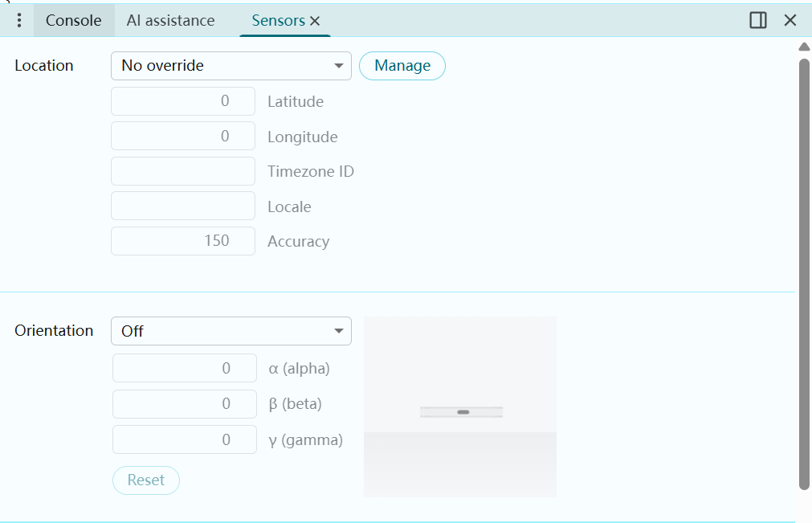The image size is (812, 523).
Task: Select the Locale text field
Action: click(183, 206)
